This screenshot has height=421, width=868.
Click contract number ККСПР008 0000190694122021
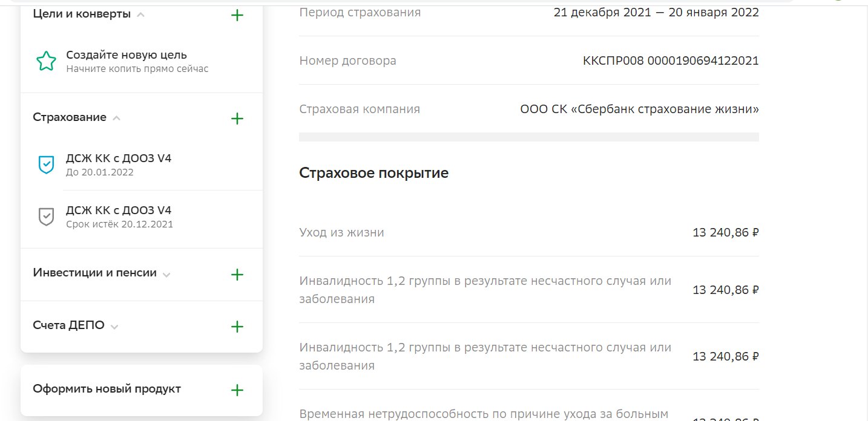(x=670, y=60)
